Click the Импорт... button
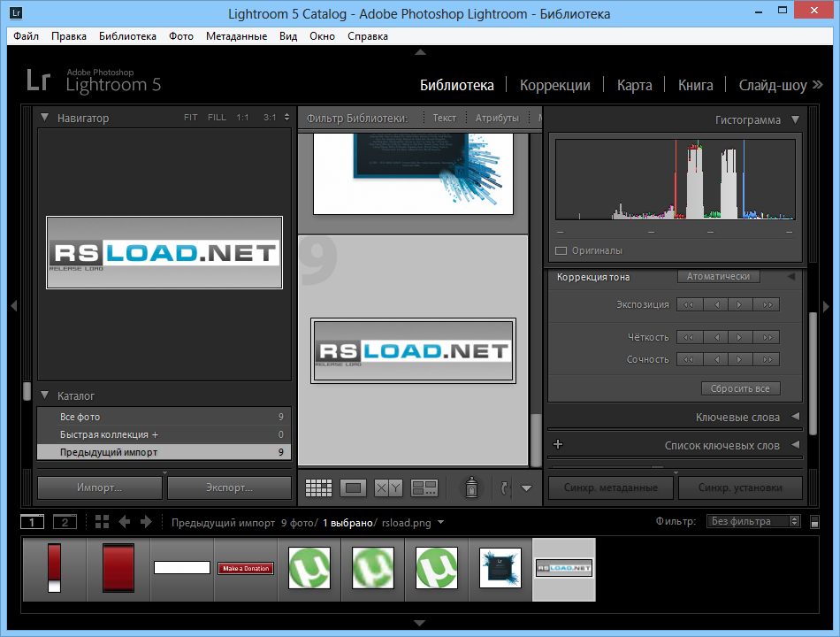The image size is (840, 637). [100, 487]
